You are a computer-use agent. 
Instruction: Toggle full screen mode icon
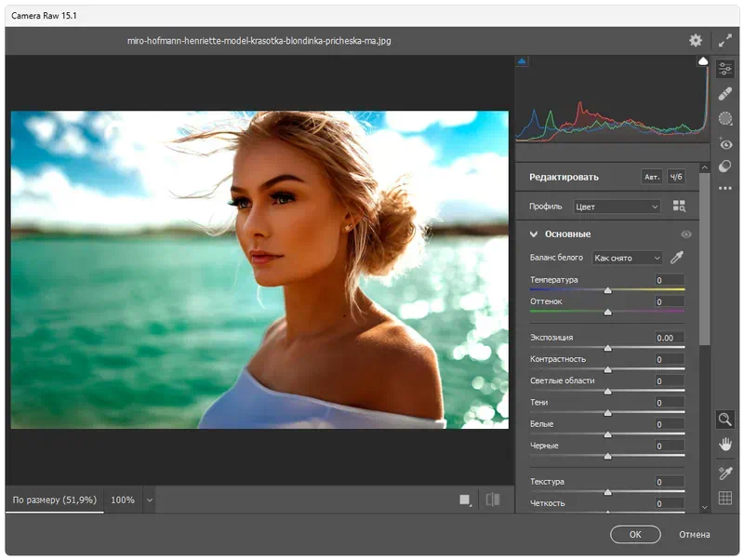724,41
